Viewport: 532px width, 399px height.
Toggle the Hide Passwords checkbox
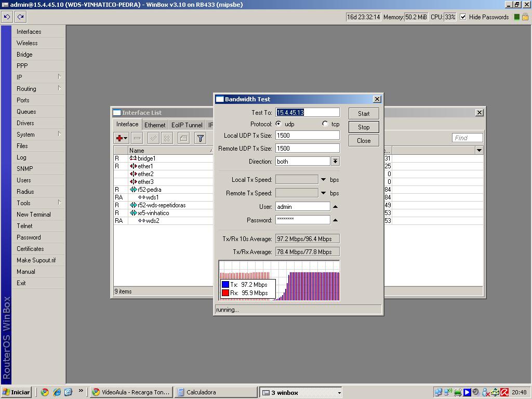[x=463, y=17]
